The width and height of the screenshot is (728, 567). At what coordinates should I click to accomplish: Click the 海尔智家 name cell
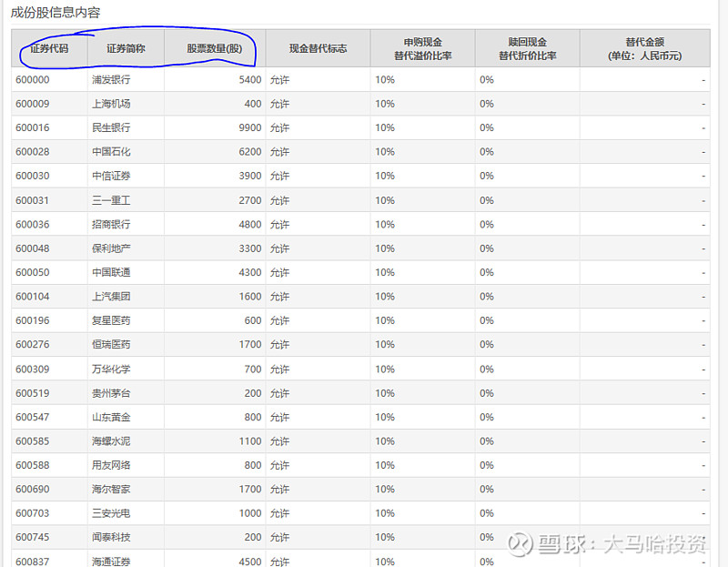pos(111,490)
